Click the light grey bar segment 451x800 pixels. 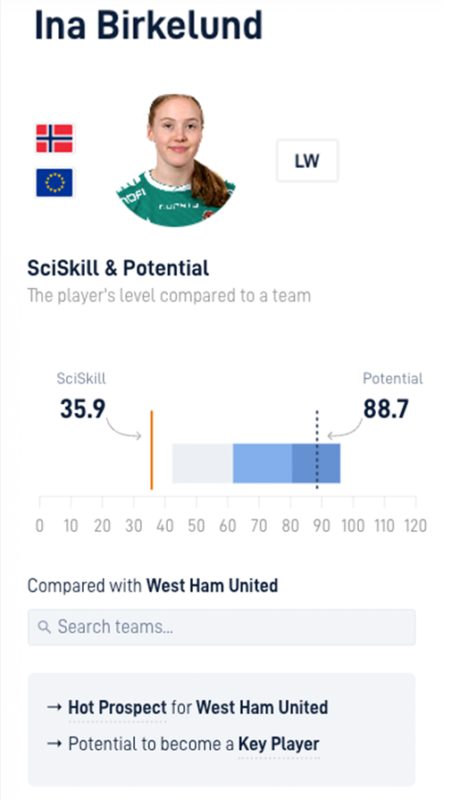click(x=203, y=463)
